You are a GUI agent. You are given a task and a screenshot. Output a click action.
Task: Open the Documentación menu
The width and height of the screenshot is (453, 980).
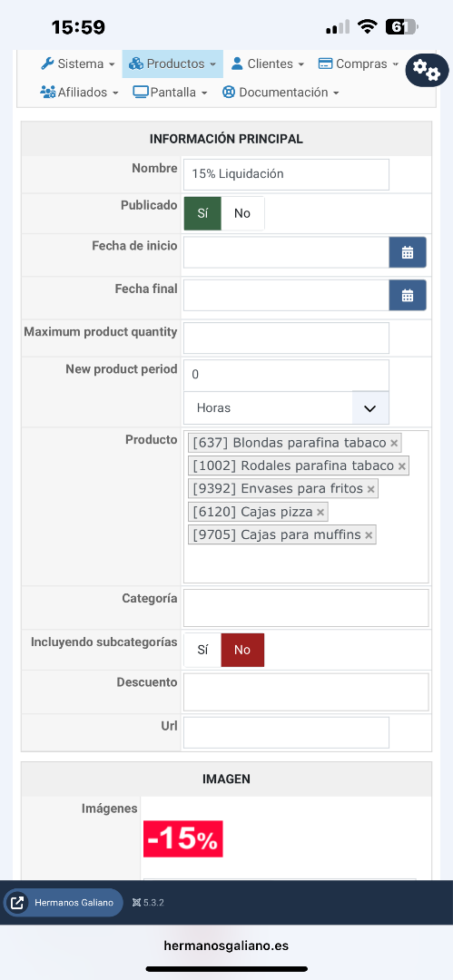pyautogui.click(x=281, y=93)
